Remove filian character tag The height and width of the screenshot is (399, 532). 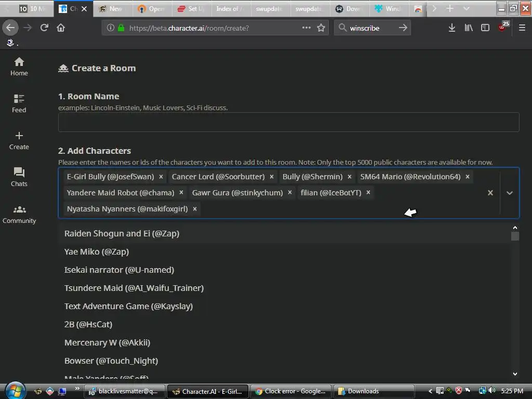click(x=368, y=193)
